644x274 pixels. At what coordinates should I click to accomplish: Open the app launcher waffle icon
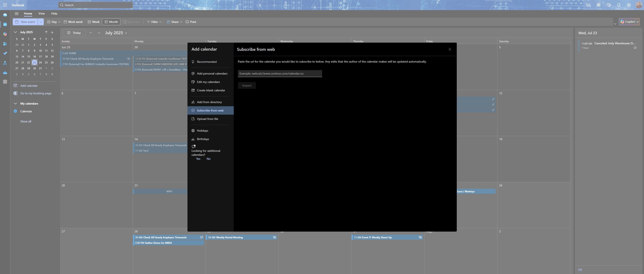tap(5, 5)
